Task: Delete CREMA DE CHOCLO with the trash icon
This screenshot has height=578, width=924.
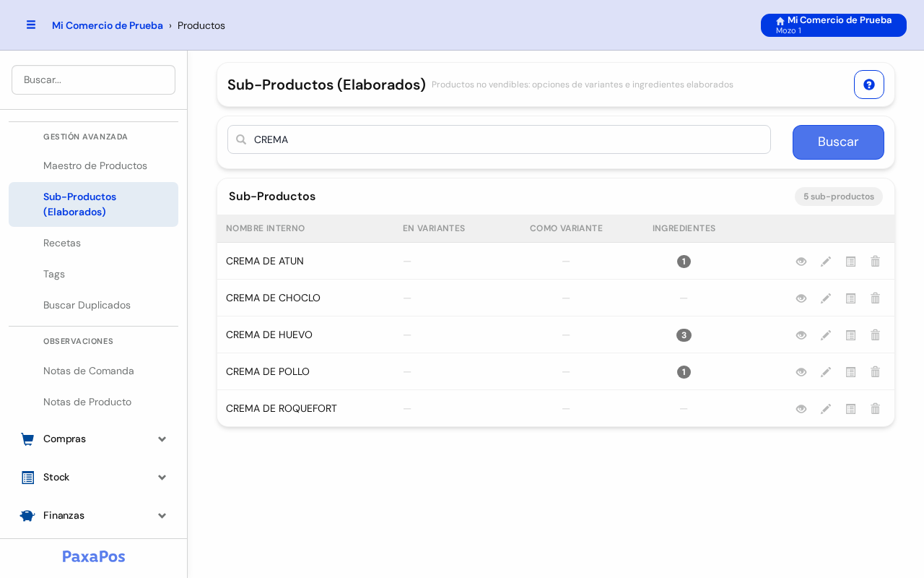Action: pos(875,298)
